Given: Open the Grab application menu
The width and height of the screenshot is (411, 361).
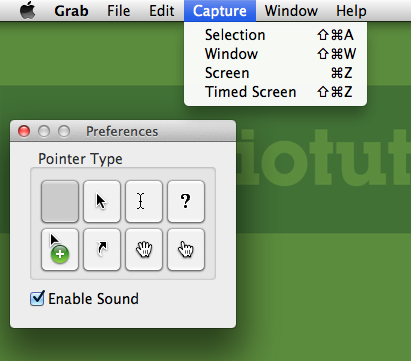Looking at the screenshot, I should 71,11.
